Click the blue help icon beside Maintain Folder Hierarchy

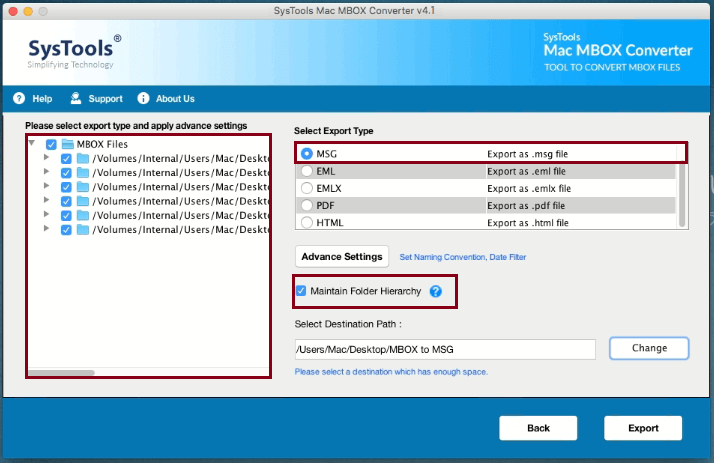point(436,291)
